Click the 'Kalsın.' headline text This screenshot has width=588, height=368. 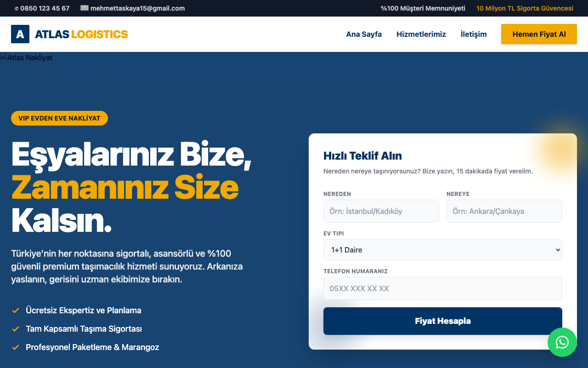point(62,221)
